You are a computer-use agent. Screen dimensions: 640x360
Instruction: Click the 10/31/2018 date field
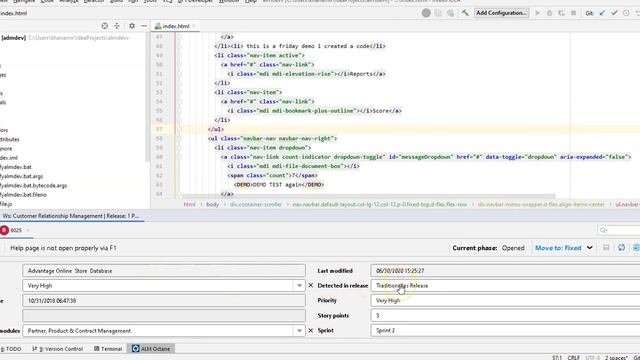click(x=164, y=301)
